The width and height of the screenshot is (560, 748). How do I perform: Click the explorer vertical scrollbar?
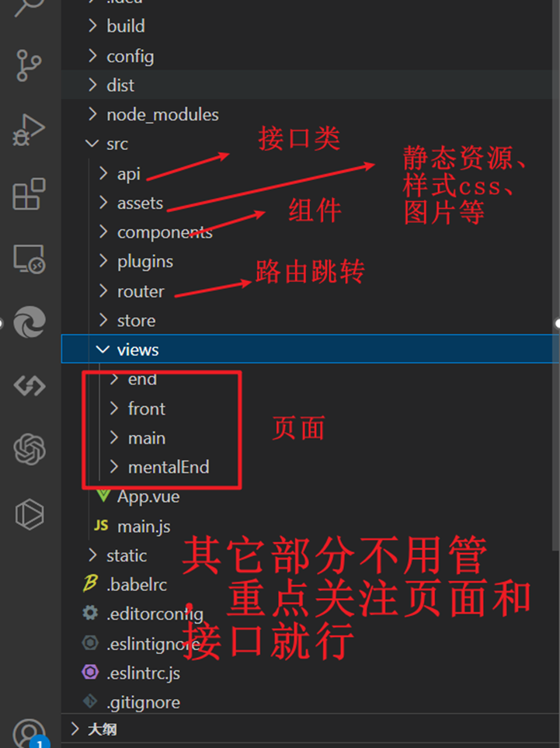[x=556, y=275]
